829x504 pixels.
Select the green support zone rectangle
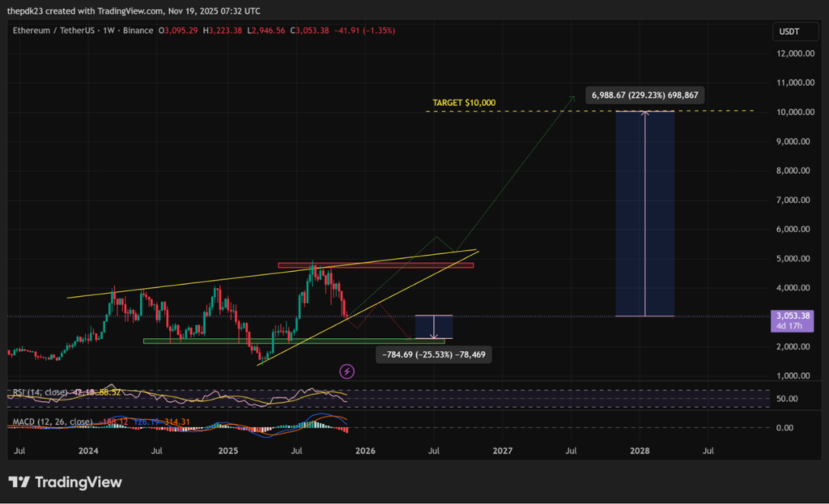pos(293,341)
